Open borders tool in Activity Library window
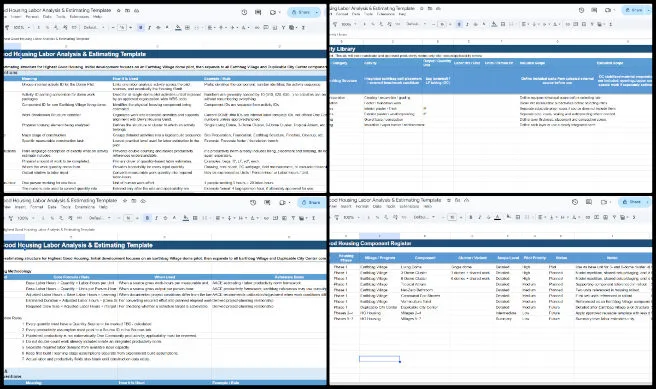656x389 pixels. click(503, 24)
